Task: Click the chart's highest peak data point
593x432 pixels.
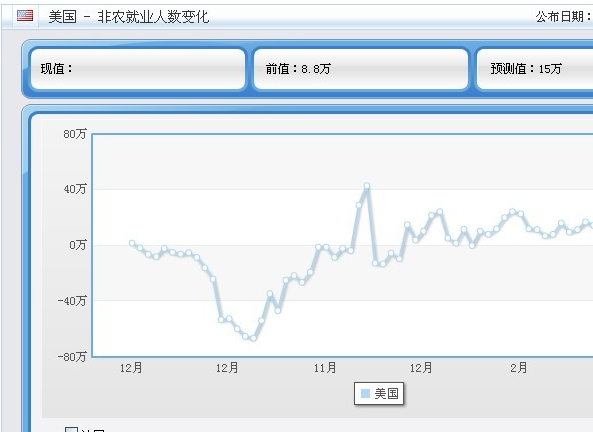Action: click(x=367, y=186)
